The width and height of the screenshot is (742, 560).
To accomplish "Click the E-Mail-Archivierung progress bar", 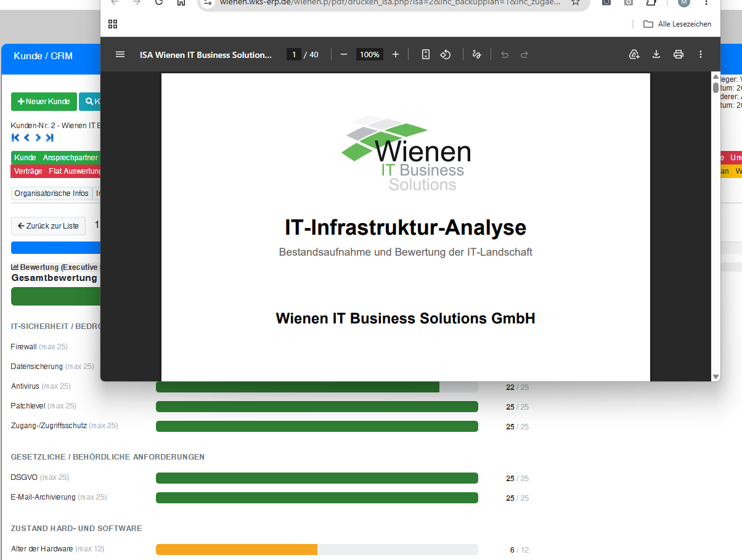I will coord(317,498).
